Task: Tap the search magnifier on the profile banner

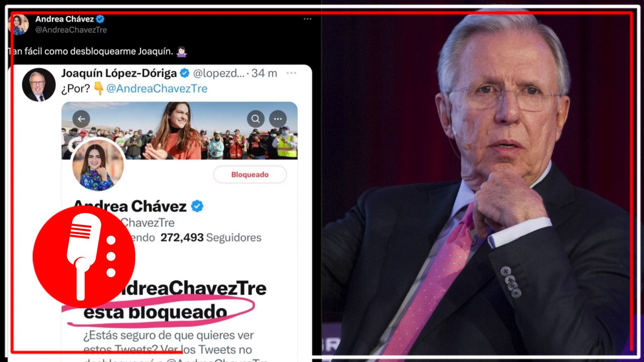Action: pos(256,119)
